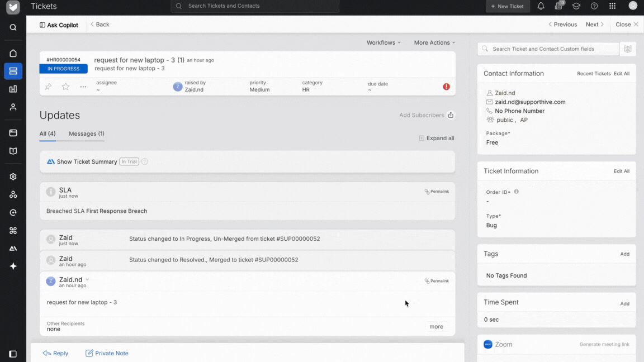
Task: Open the help question mark icon
Action: point(594,6)
